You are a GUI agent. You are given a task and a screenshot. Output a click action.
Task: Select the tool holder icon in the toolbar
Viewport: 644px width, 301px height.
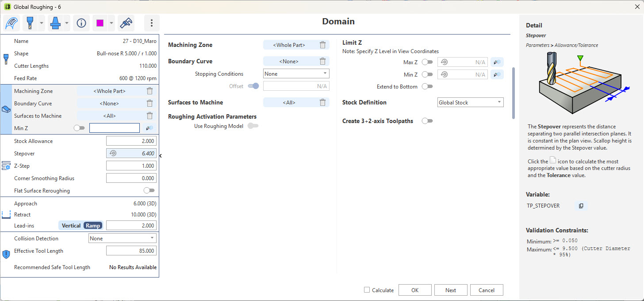click(x=56, y=23)
